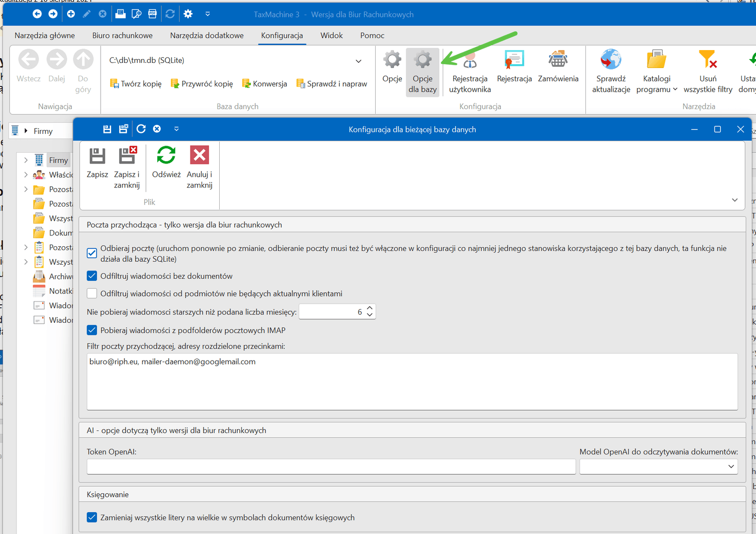The image size is (756, 534).
Task: Toggle Pobieraj wiadomości z podfolderów IMAP
Action: tap(92, 330)
